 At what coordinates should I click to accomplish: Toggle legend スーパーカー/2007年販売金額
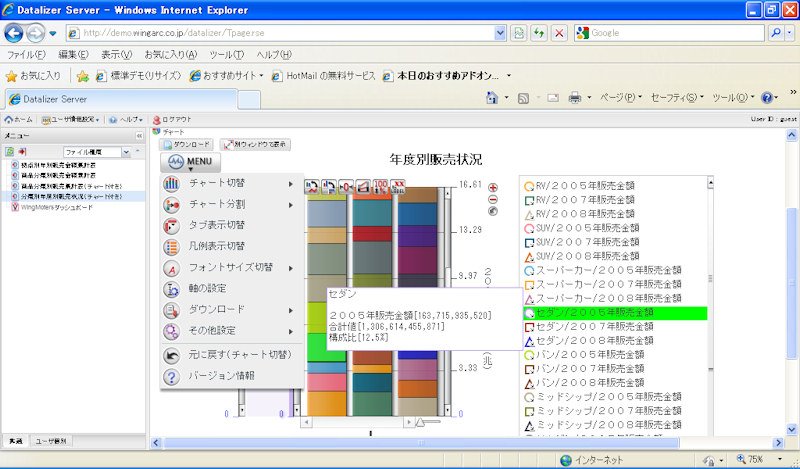[x=603, y=284]
